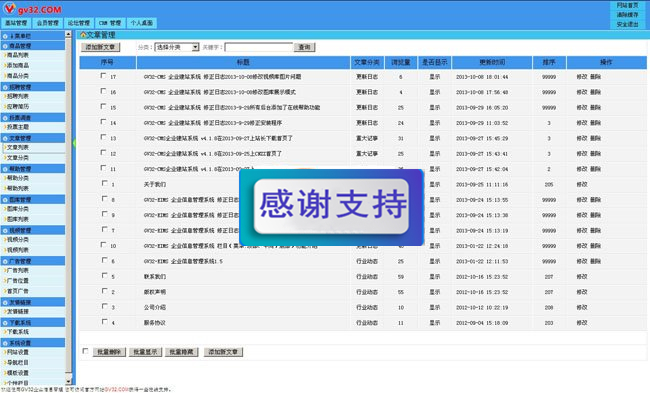
Task: Tick the checkbox for article 13
Action: tap(103, 137)
